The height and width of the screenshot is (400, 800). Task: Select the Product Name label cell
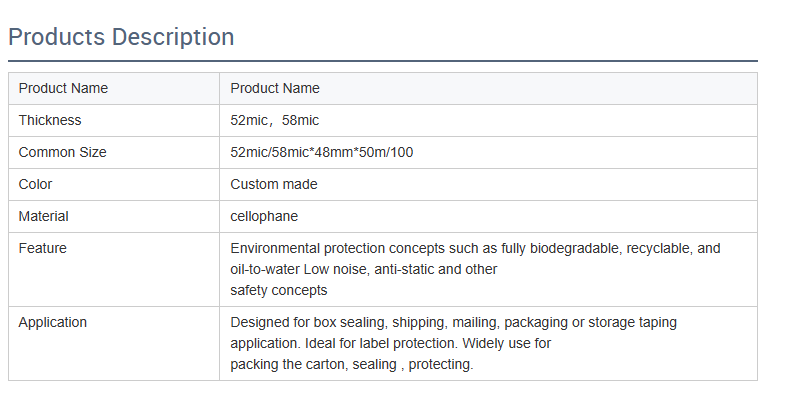pos(63,88)
